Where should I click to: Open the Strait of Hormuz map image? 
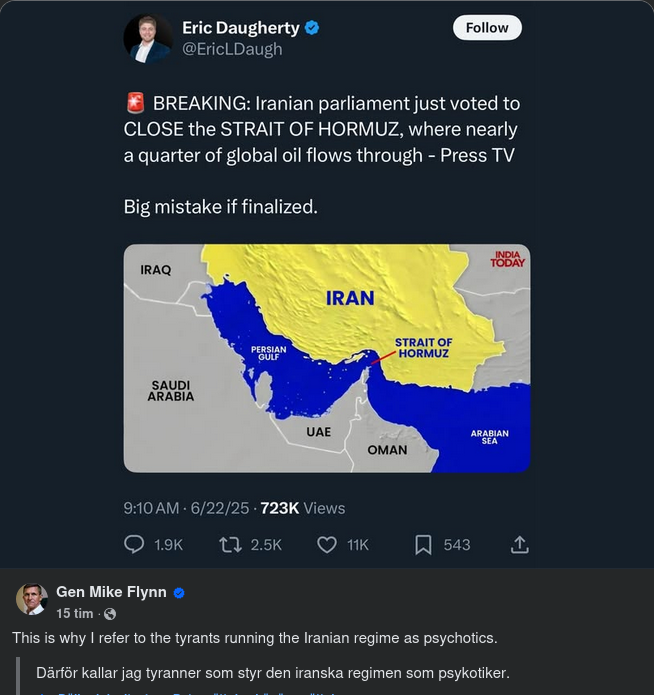click(327, 357)
